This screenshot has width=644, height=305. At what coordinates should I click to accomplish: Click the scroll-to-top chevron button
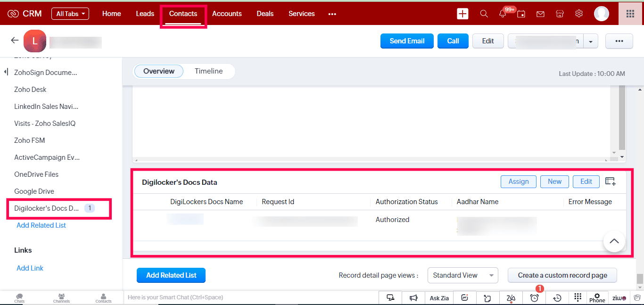(614, 241)
